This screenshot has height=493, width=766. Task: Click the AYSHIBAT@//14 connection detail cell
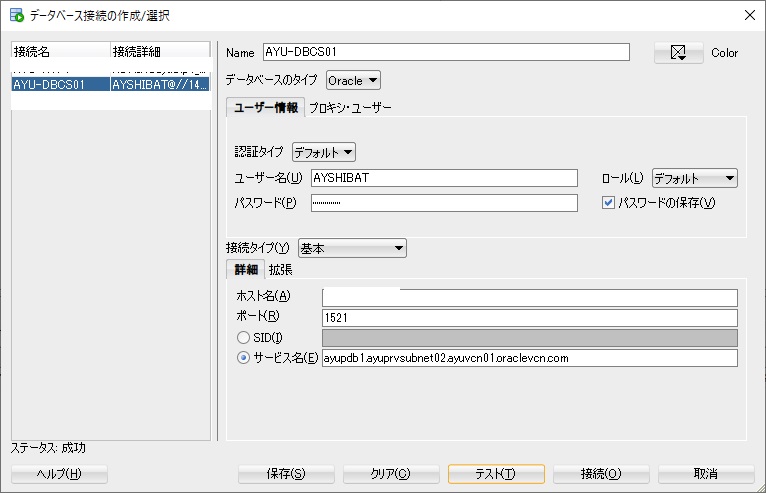tap(160, 84)
